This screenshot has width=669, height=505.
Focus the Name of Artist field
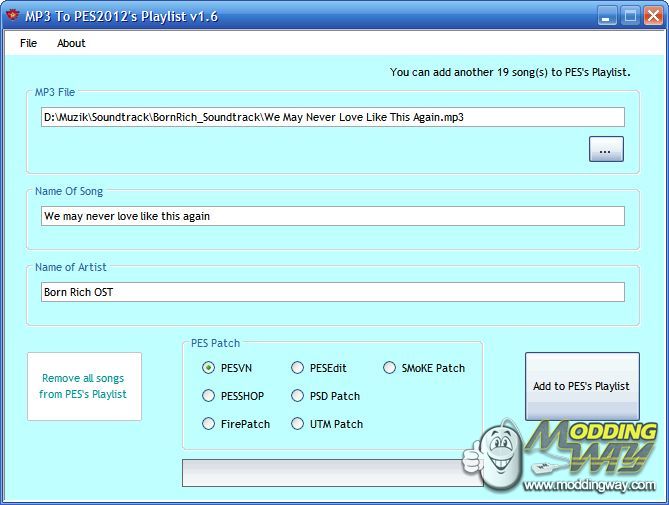[x=333, y=292]
